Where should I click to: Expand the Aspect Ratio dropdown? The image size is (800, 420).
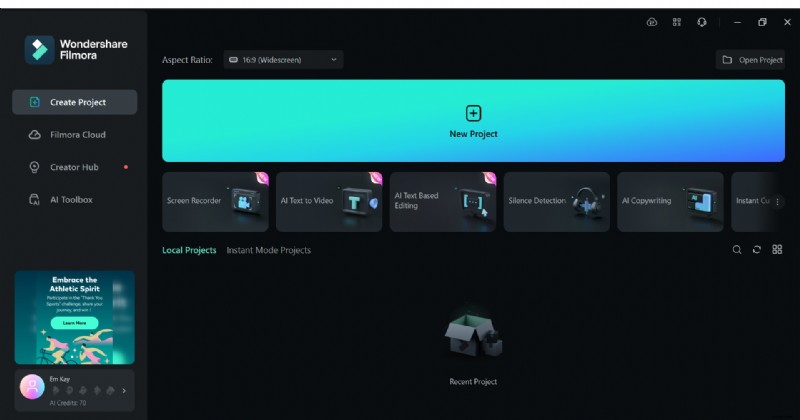tap(283, 60)
